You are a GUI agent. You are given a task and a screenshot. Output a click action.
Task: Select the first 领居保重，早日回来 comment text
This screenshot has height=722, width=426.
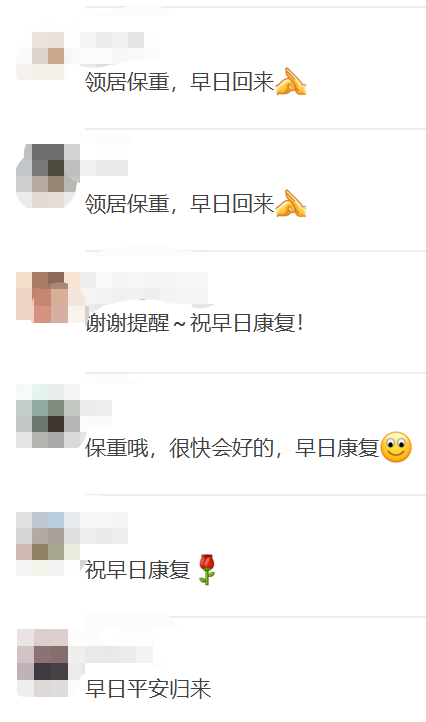(180, 82)
